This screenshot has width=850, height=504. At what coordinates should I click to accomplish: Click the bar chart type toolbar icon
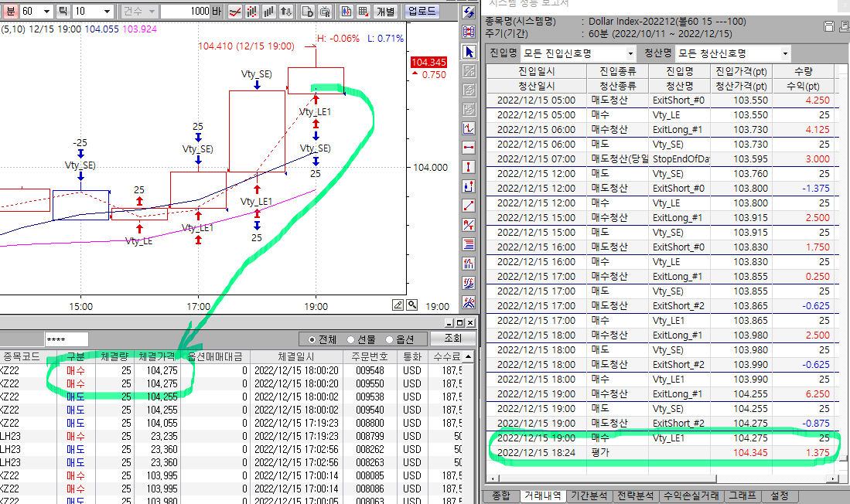(269, 12)
